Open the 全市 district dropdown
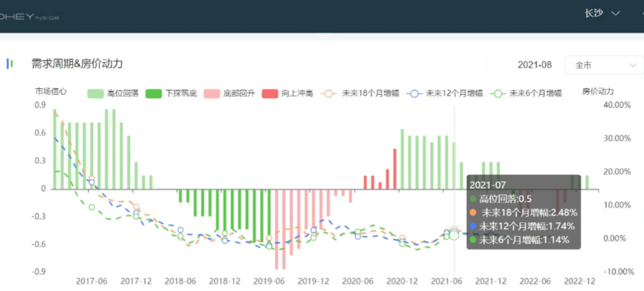The image size is (644, 291). [x=604, y=65]
